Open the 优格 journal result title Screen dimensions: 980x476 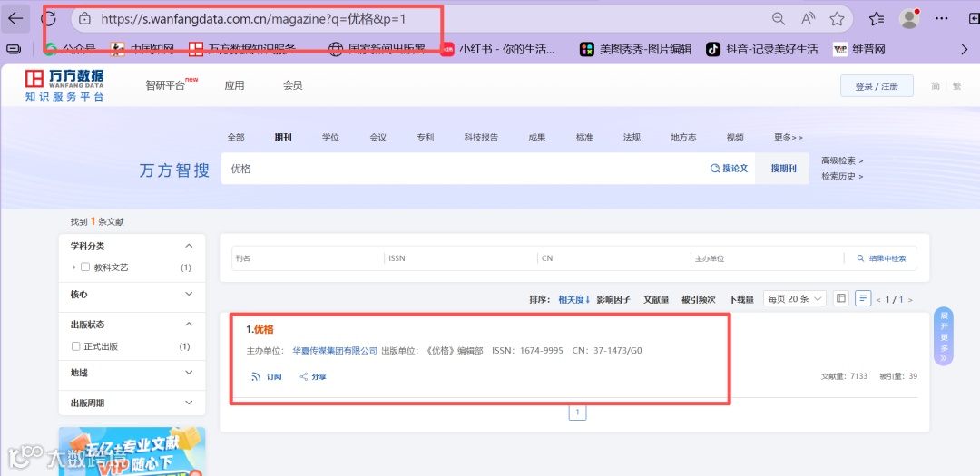[264, 329]
